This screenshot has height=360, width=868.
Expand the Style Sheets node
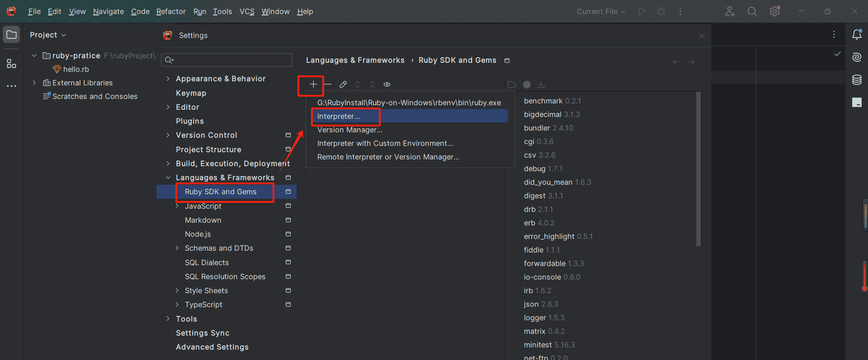tap(177, 290)
